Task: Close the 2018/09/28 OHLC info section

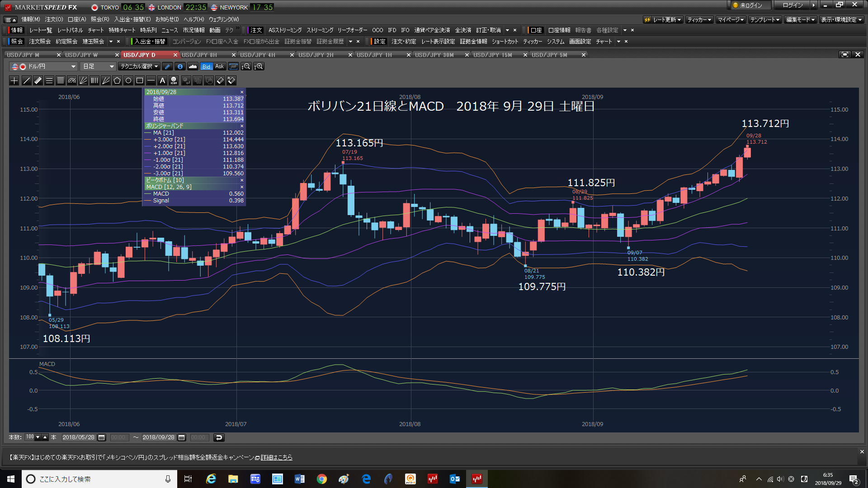Action: point(242,92)
